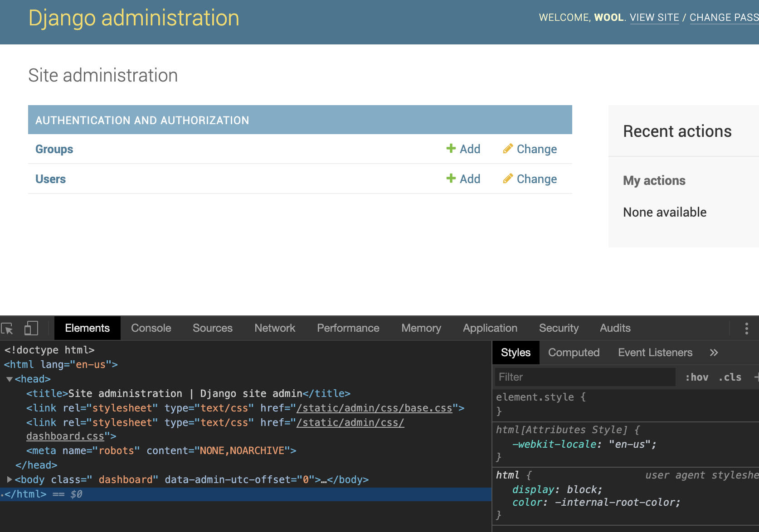Toggle the :hov element state button

tap(697, 377)
